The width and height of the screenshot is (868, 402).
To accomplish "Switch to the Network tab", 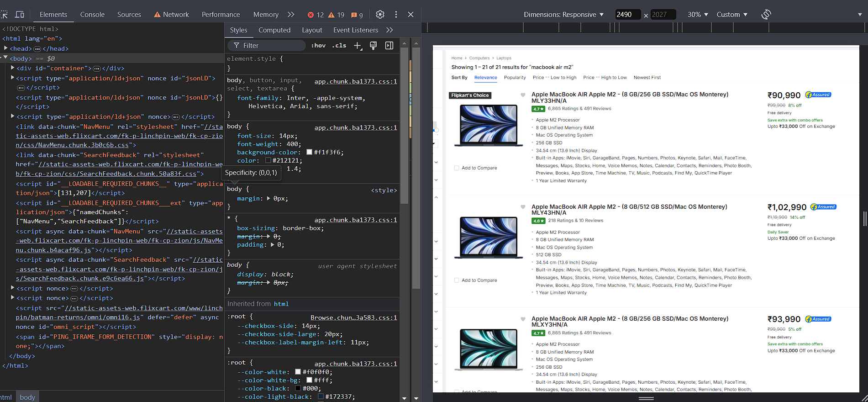I will click(171, 15).
